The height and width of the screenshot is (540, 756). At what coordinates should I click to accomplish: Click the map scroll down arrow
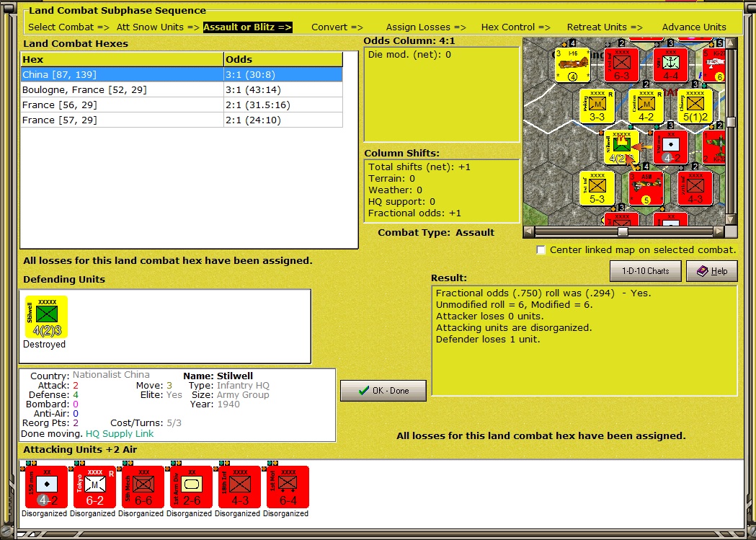731,220
